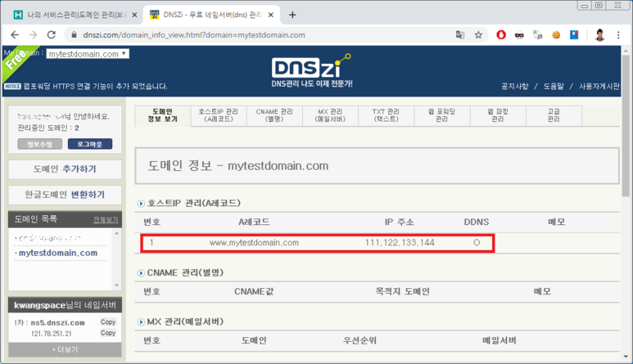Click the MX 관리(메일서버) section arrow icon

coord(141,322)
